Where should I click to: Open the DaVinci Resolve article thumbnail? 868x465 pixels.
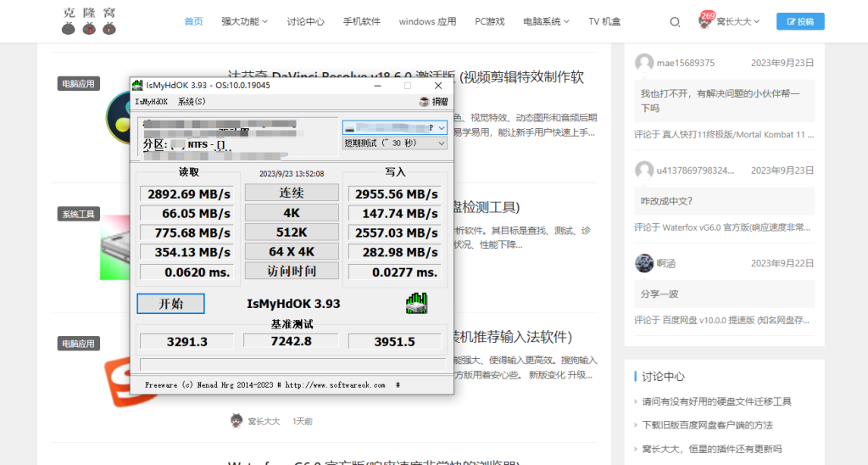tap(117, 117)
